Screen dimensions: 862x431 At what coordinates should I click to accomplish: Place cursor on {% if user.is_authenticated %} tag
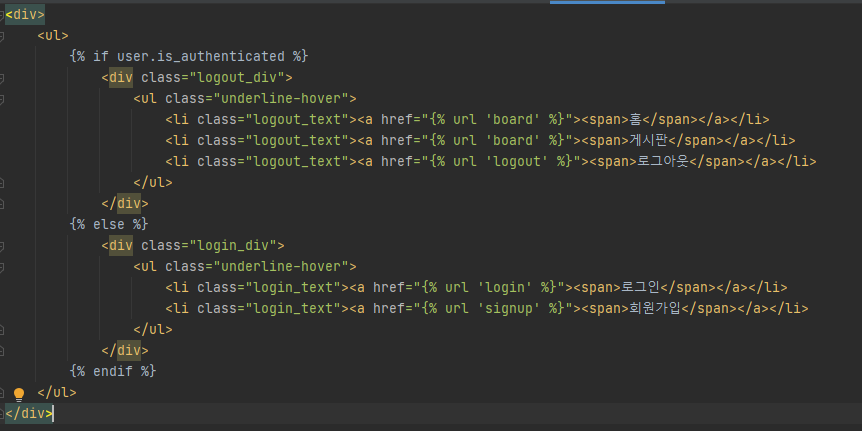[x=189, y=57]
